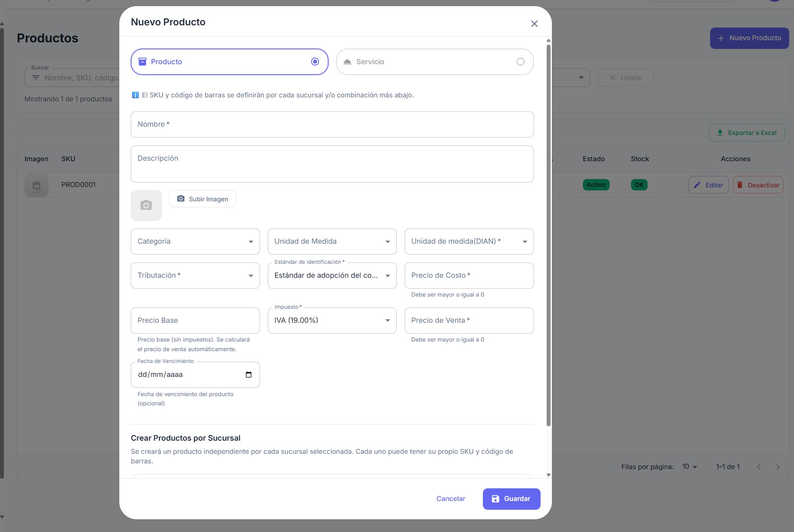Click the Limpiar button
This screenshot has width=794, height=532.
626,77
